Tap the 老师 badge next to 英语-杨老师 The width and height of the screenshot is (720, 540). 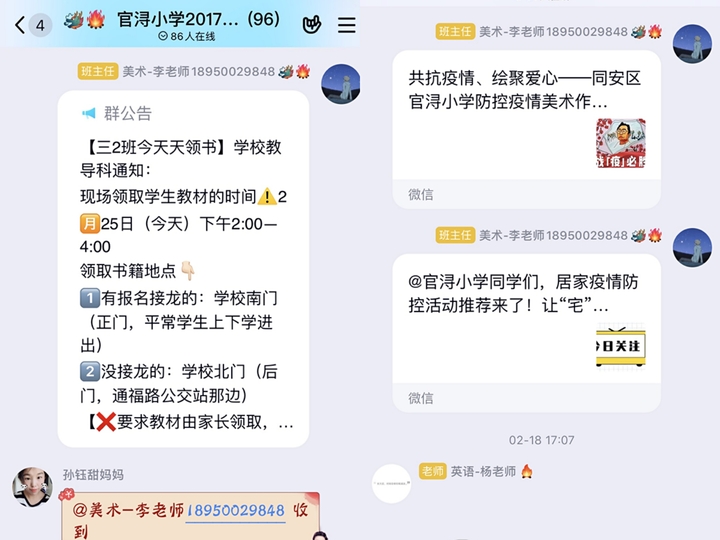click(x=433, y=471)
